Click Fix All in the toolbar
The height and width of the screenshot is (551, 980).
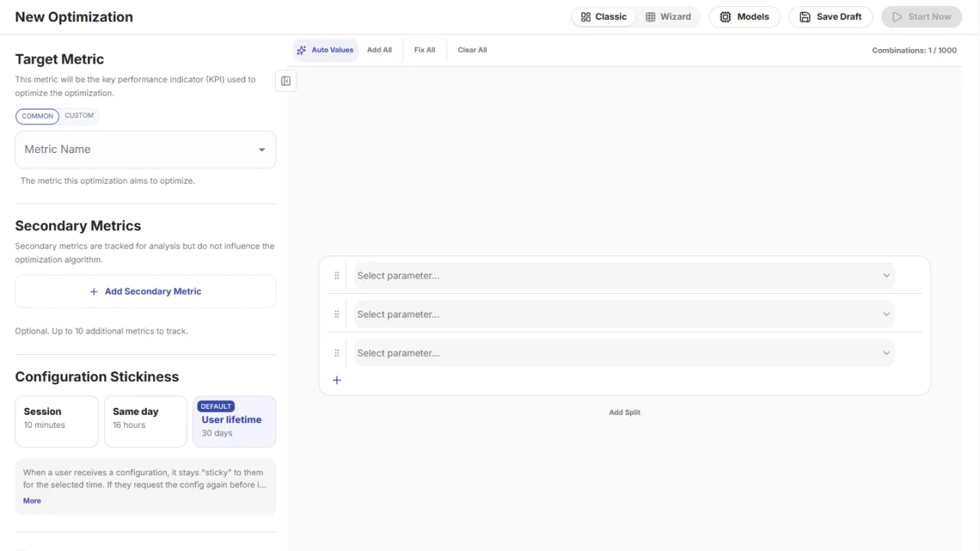pyautogui.click(x=425, y=51)
